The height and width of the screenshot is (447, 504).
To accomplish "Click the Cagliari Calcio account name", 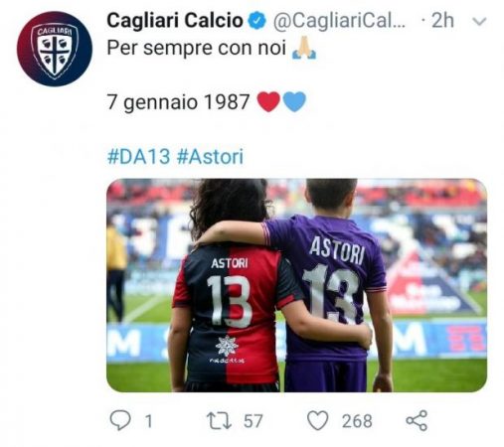I will (x=175, y=21).
